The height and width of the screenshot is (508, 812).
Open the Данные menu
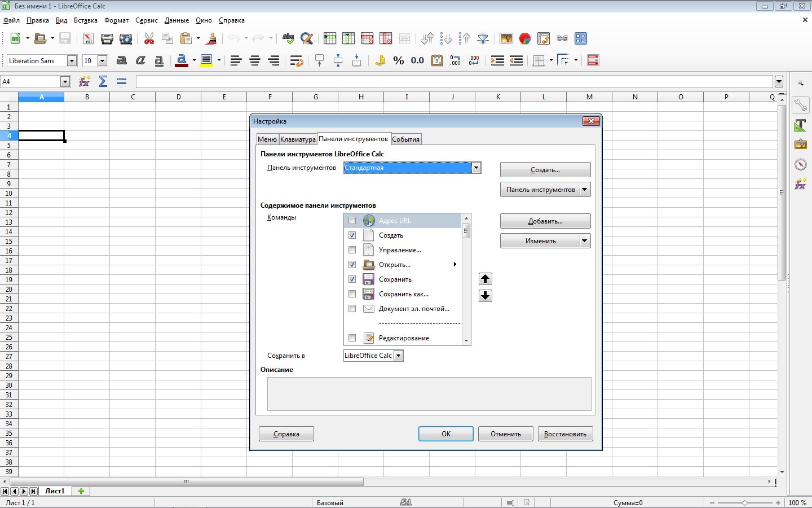(x=176, y=20)
